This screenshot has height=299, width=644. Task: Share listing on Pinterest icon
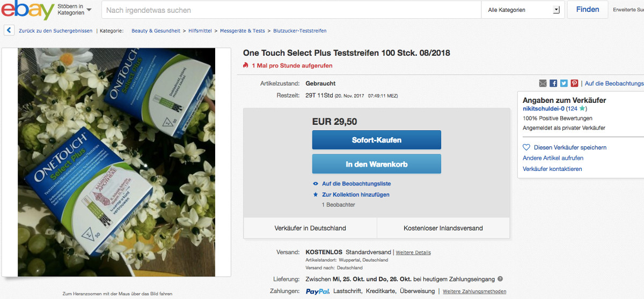pos(574,83)
